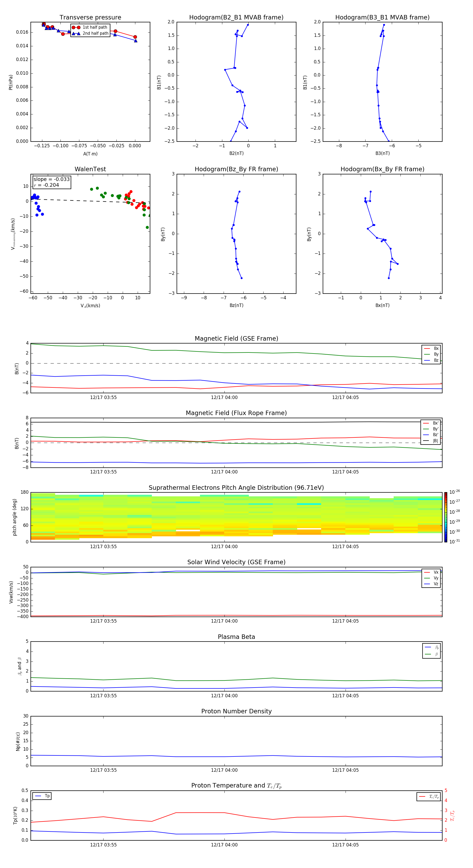Click the 'Plasma Beta' title
This screenshot has width=473, height=868.
tap(236, 637)
